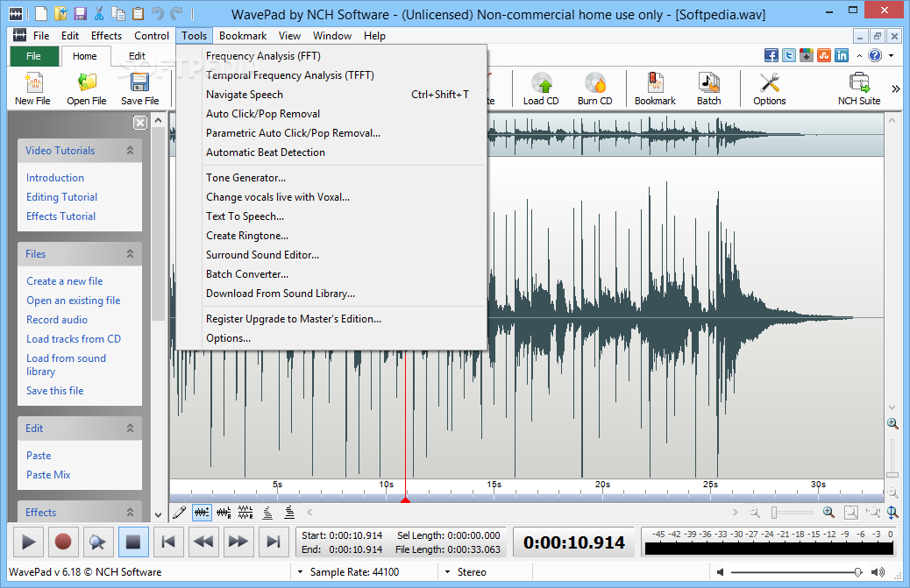Viewport: 910px width, 588px height.
Task: Click the Record button
Action: pyautogui.click(x=62, y=542)
